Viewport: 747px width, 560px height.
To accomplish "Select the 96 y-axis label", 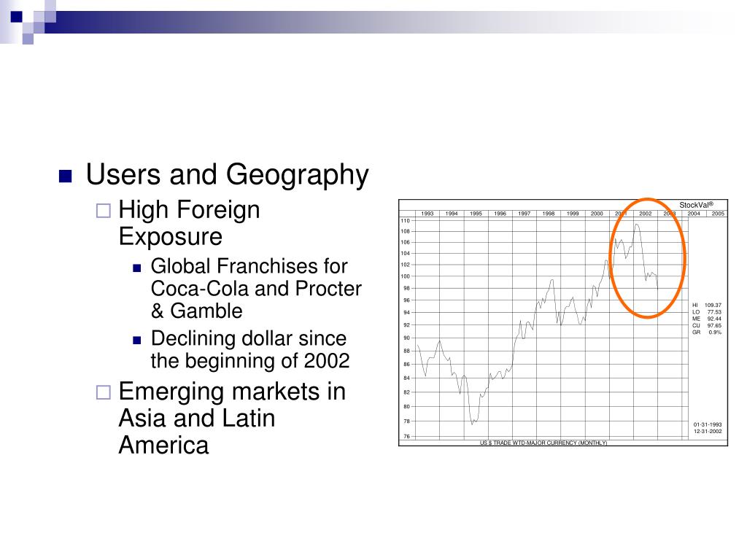I will 406,300.
